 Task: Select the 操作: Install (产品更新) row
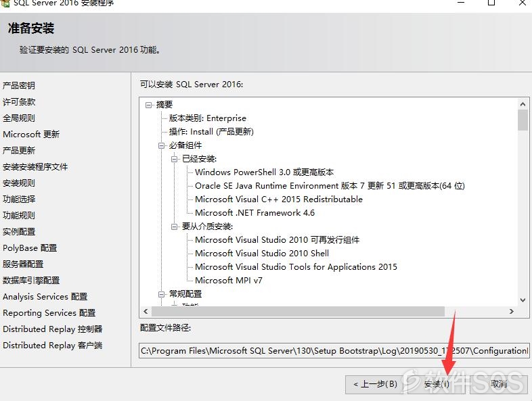[x=211, y=132]
